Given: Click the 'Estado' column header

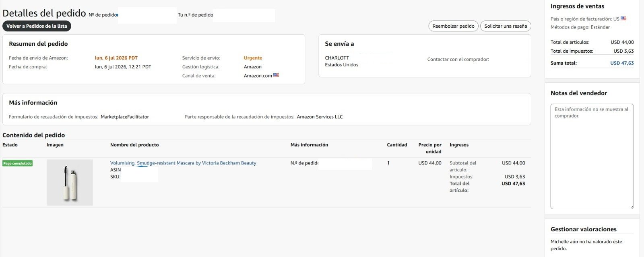Looking at the screenshot, I should pyautogui.click(x=10, y=145).
